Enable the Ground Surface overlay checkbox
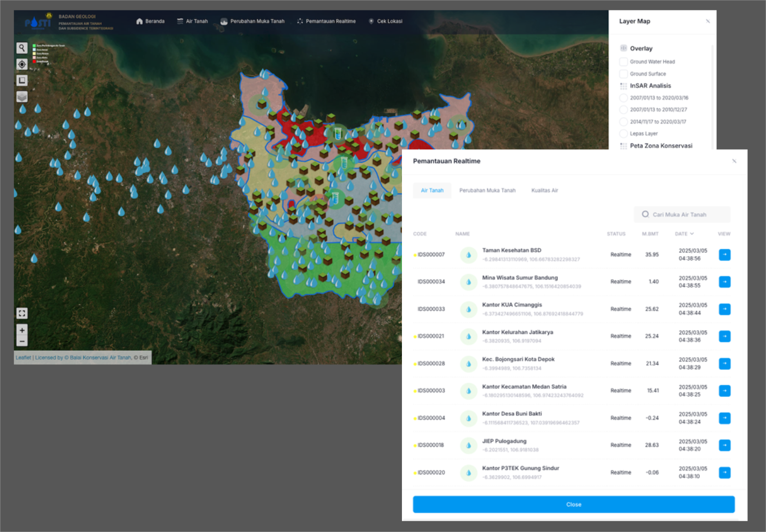The image size is (766, 532). tap(624, 74)
